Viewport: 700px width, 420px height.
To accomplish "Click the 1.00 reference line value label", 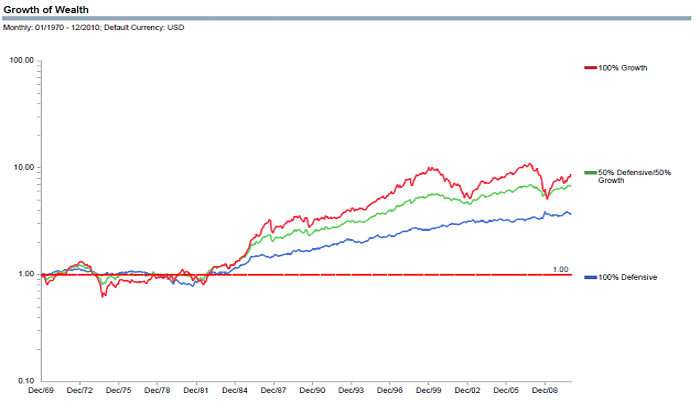I will tap(561, 270).
